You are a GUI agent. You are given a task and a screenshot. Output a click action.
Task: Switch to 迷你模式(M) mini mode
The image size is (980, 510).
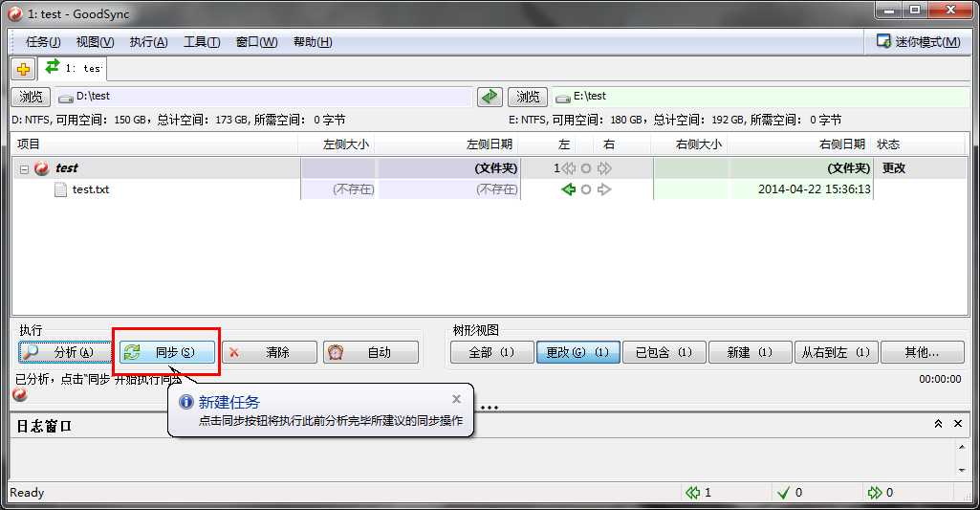(919, 42)
